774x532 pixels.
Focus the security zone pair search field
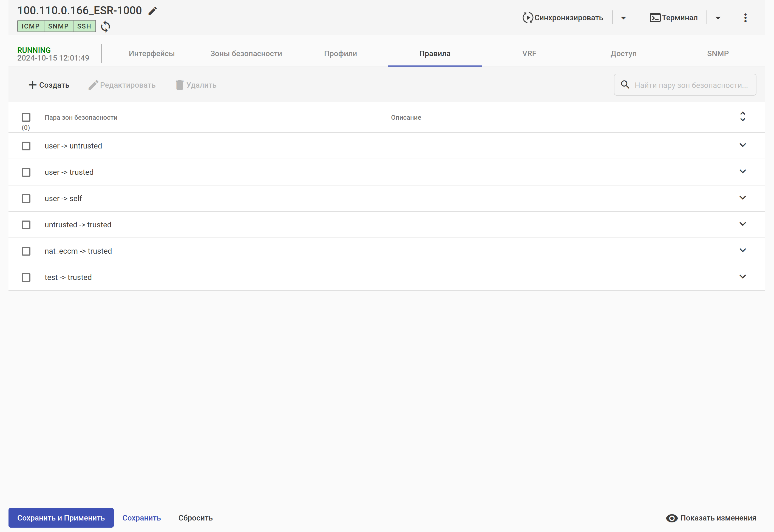pos(691,85)
